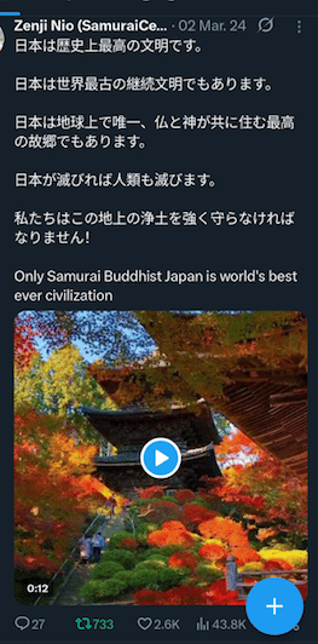Image resolution: width=318 pixels, height=644 pixels.
Task: Play the autumn temple video
Action: (x=160, y=458)
